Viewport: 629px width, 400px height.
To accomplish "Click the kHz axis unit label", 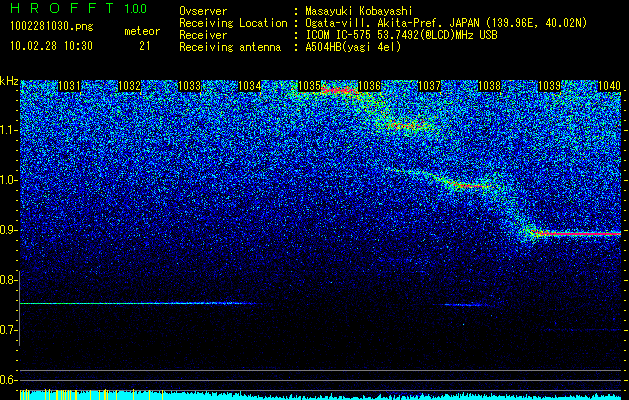I will coord(9,81).
